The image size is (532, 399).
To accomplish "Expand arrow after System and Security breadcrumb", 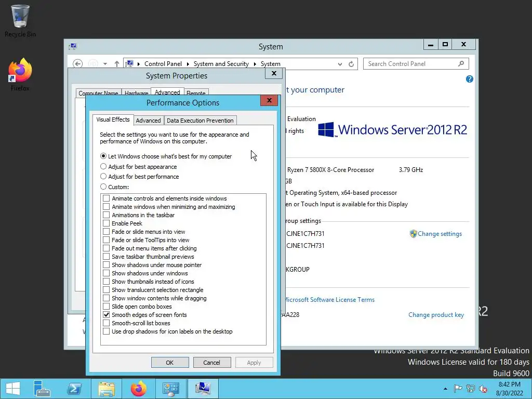I will pos(255,64).
